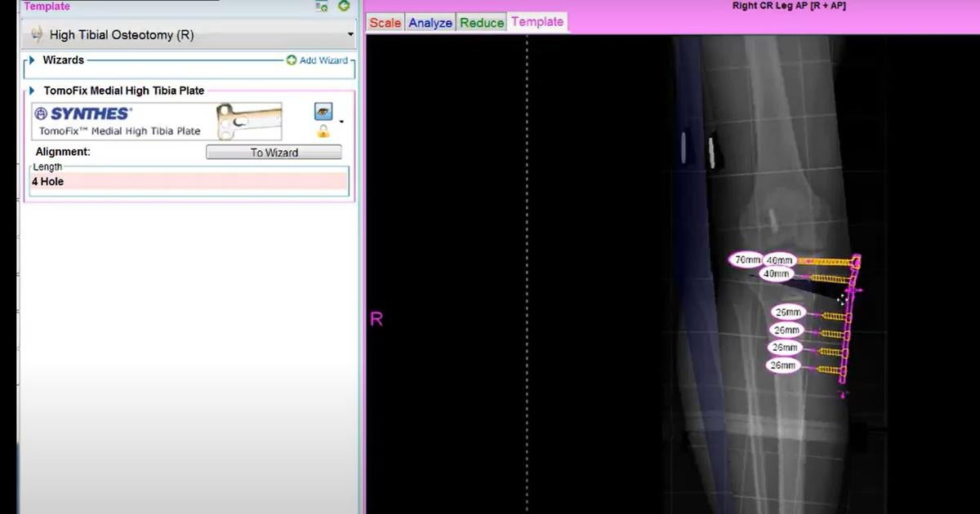Open the High Tibial Osteotomy procedure dropdown
This screenshot has width=980, height=514.
[350, 34]
